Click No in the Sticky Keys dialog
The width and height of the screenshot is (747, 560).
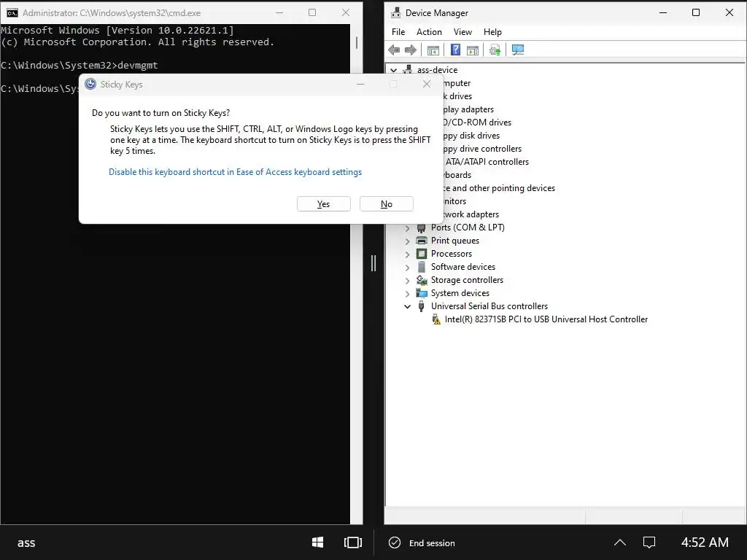(x=387, y=204)
